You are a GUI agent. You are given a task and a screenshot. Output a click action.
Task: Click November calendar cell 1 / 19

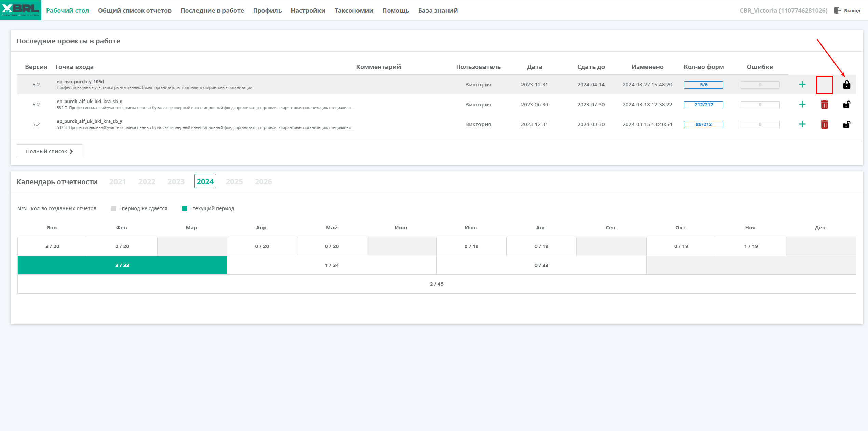tap(751, 246)
